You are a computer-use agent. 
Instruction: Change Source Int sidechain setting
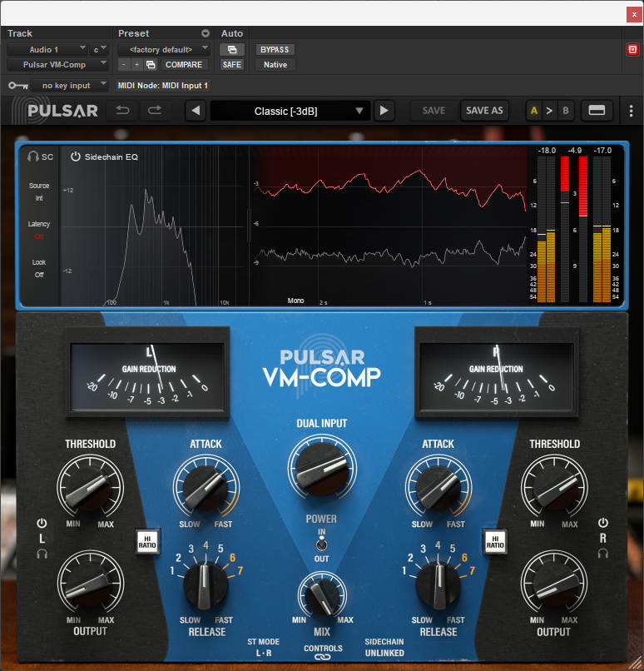tap(39, 191)
